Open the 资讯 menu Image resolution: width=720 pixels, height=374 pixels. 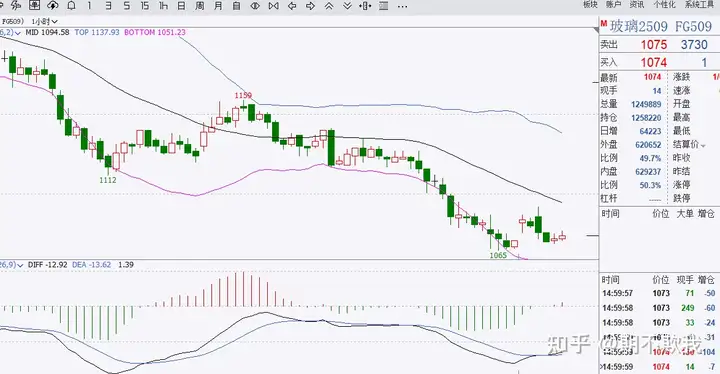click(636, 4)
